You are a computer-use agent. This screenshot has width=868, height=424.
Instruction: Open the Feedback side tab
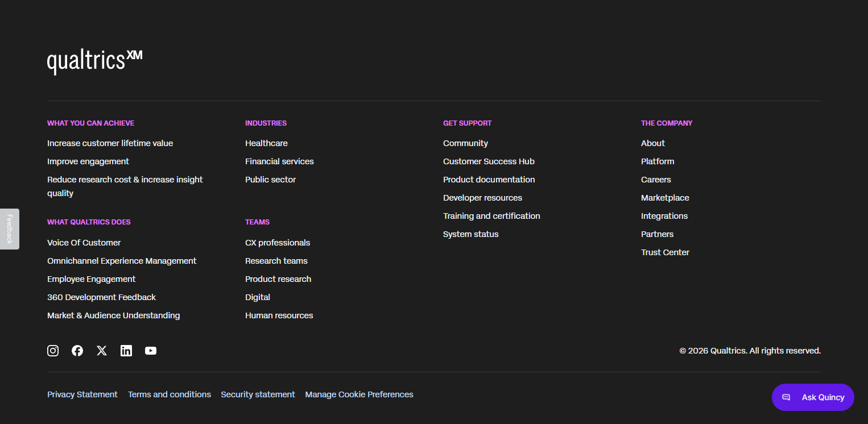[x=9, y=229]
